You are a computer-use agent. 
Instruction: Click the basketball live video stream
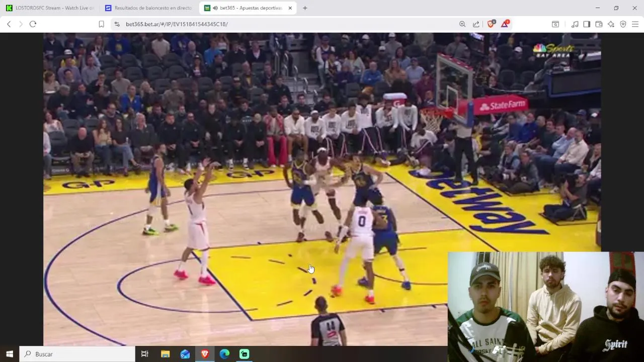tap(322, 189)
